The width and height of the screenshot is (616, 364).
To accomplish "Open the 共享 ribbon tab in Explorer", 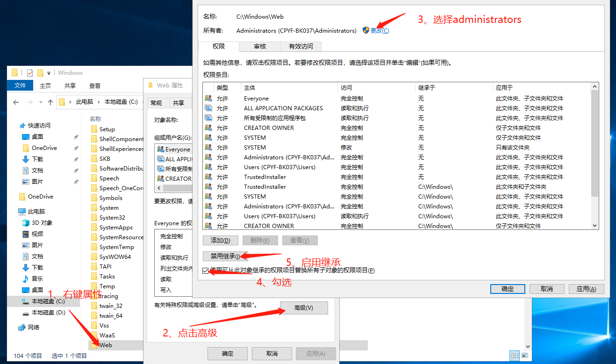I will point(70,86).
